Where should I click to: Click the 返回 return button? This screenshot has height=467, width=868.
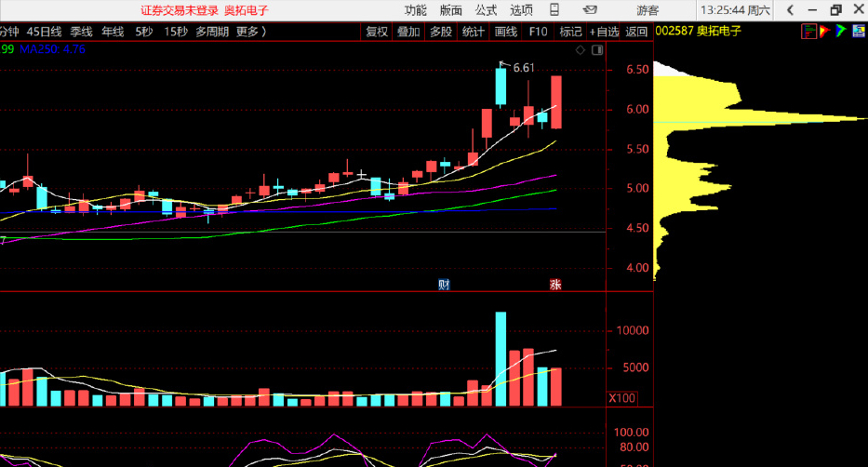coord(636,32)
